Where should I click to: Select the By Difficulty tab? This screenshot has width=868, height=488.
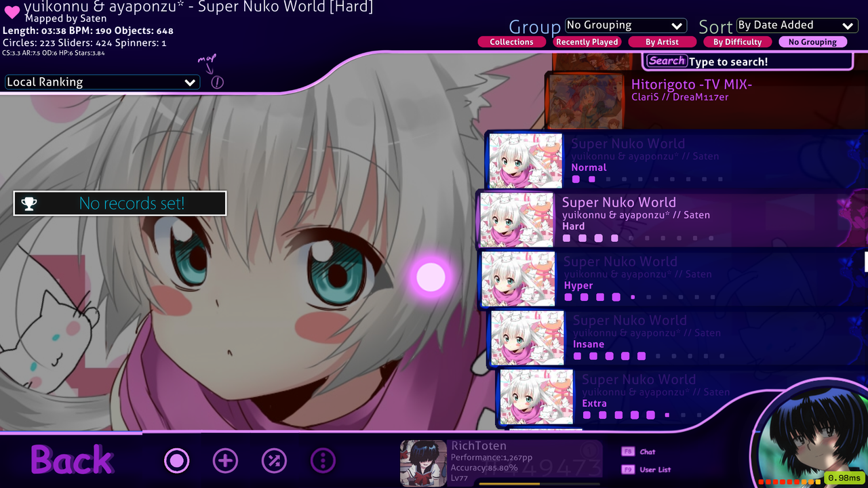pos(738,42)
